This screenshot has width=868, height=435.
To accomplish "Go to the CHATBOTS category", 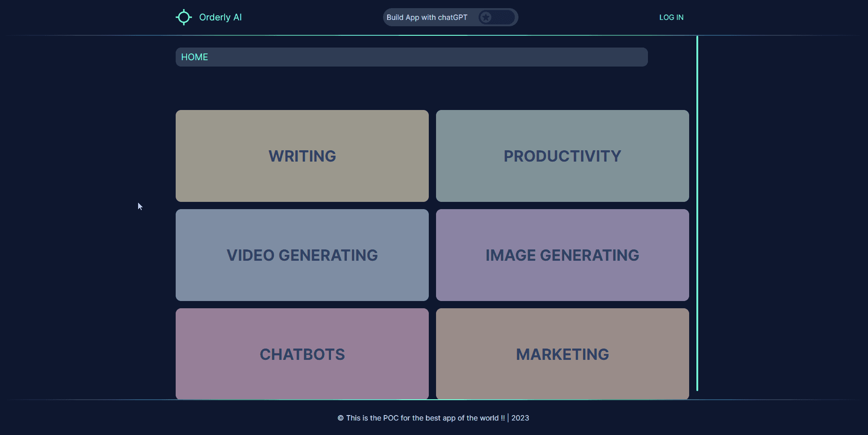I will pos(302,354).
